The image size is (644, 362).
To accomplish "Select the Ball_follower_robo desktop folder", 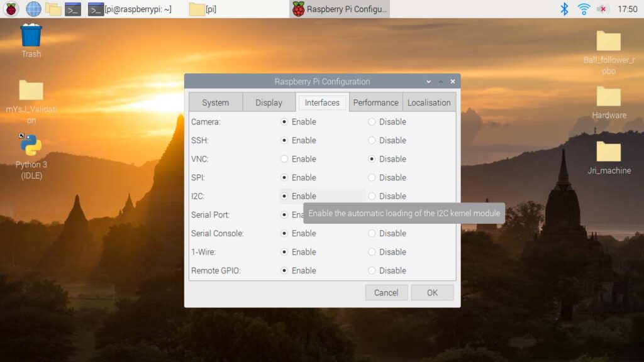I will click(609, 53).
